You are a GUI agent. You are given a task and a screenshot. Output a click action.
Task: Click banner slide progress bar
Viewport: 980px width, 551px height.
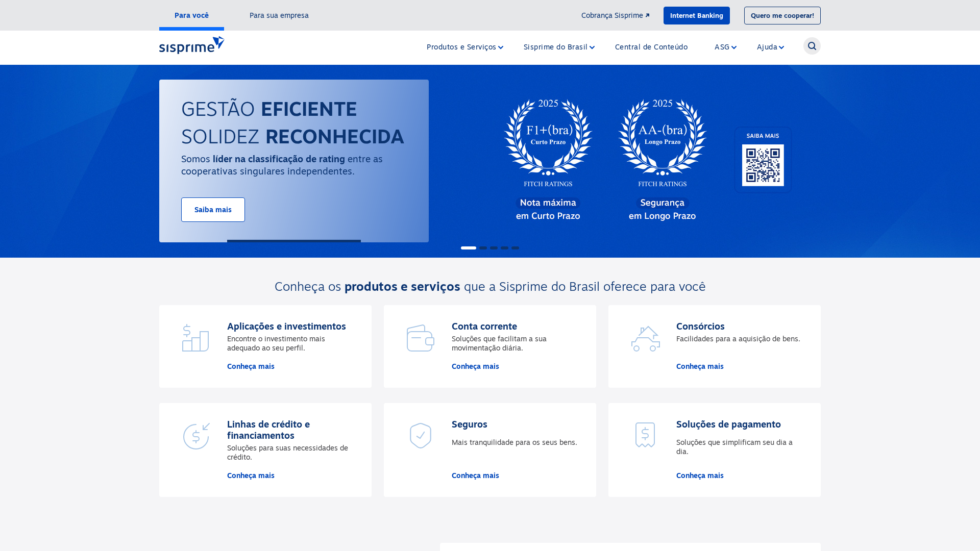293,241
